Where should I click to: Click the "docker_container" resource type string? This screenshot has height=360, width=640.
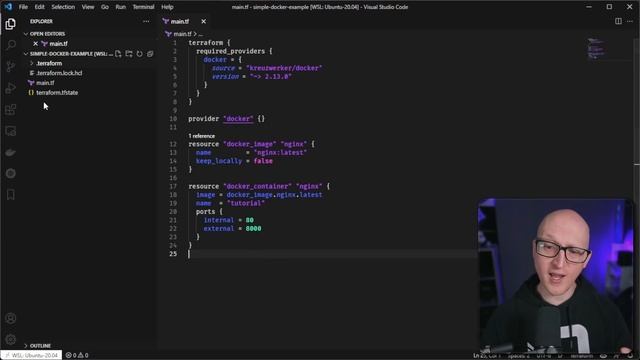258,186
